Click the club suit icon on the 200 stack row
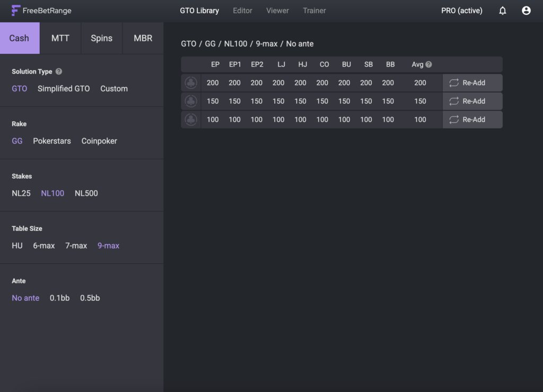 (x=190, y=83)
